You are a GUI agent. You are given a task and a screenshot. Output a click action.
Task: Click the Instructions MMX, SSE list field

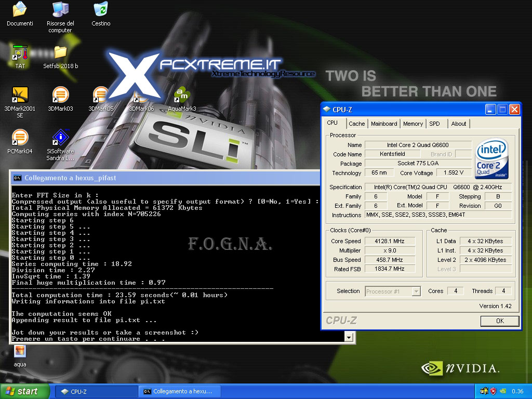click(x=438, y=215)
